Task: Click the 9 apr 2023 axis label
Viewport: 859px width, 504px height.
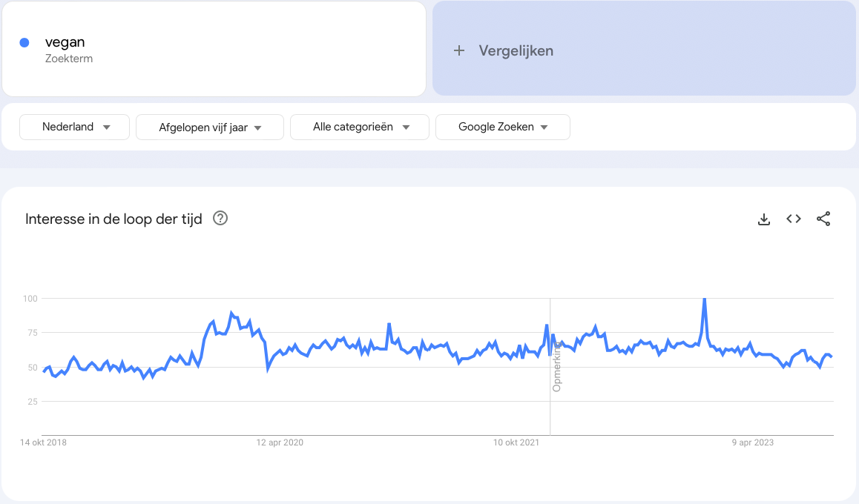Action: point(753,442)
